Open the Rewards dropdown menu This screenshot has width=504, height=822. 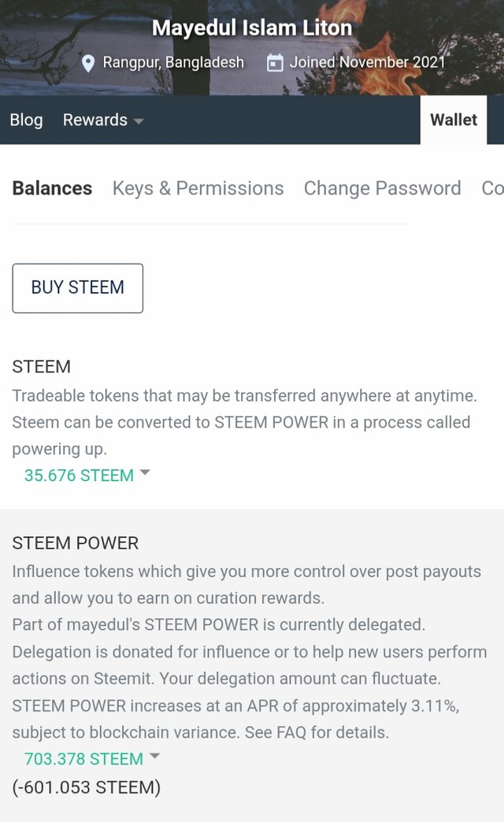103,120
